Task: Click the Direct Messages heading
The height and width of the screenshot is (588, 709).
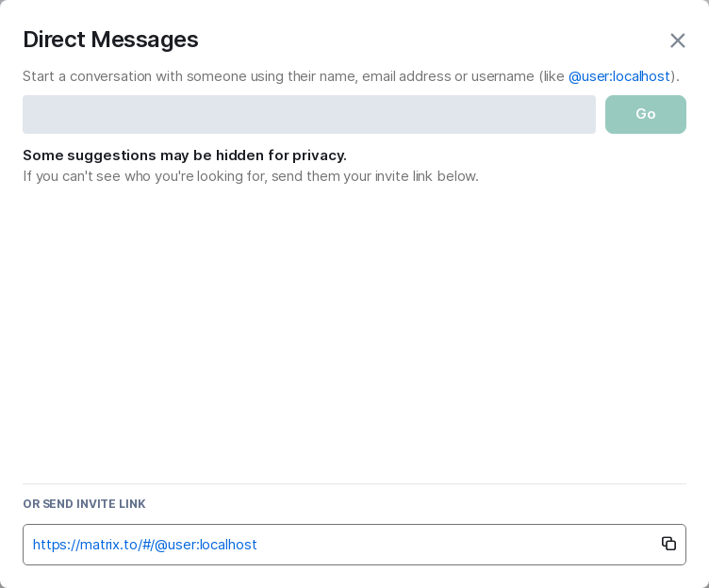Action: [110, 40]
